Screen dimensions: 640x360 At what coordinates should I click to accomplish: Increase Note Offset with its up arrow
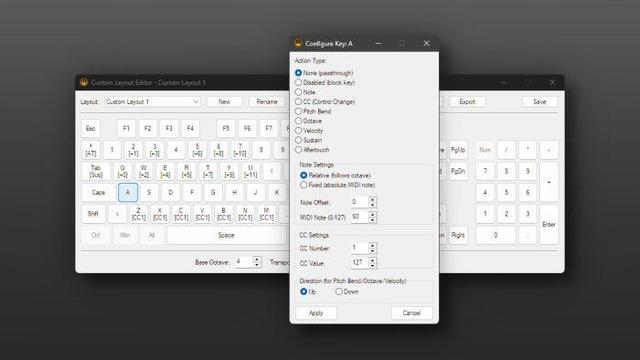pyautogui.click(x=372, y=200)
